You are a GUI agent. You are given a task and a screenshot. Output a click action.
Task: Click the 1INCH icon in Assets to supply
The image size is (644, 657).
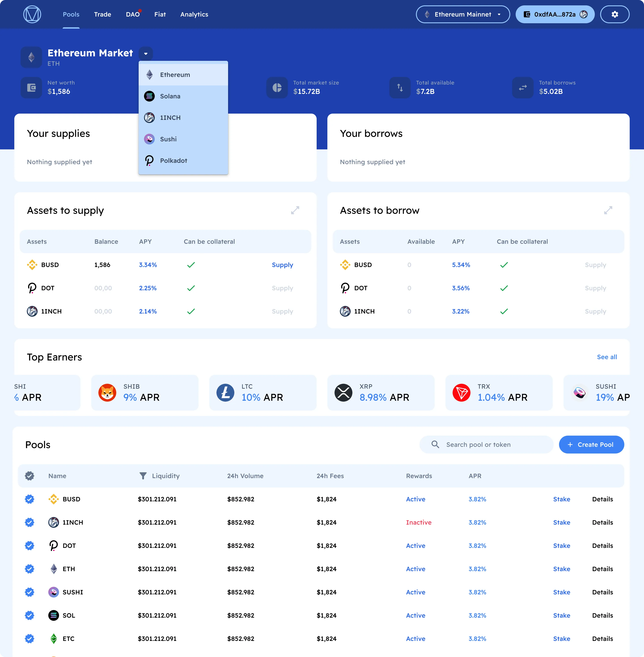[x=32, y=311]
